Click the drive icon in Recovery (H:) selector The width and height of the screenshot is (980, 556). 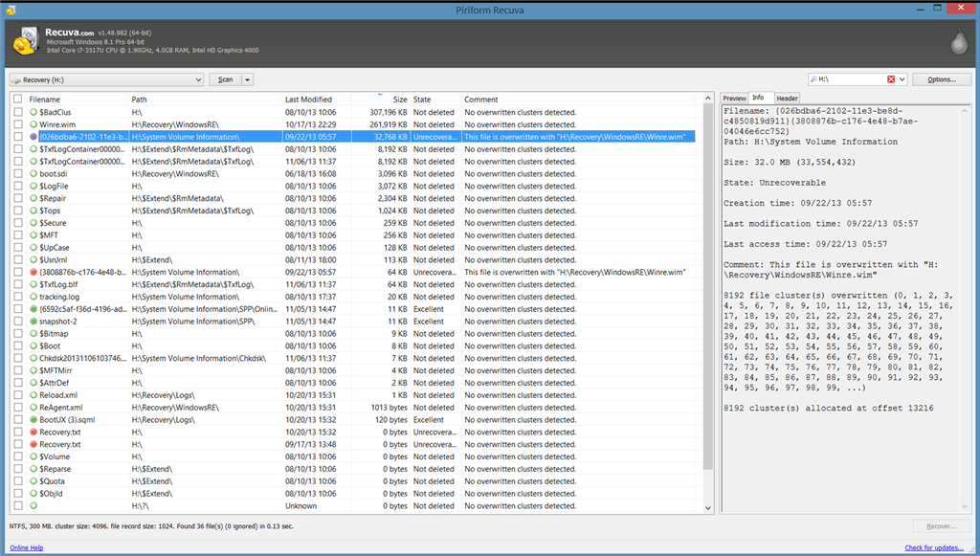point(16,80)
